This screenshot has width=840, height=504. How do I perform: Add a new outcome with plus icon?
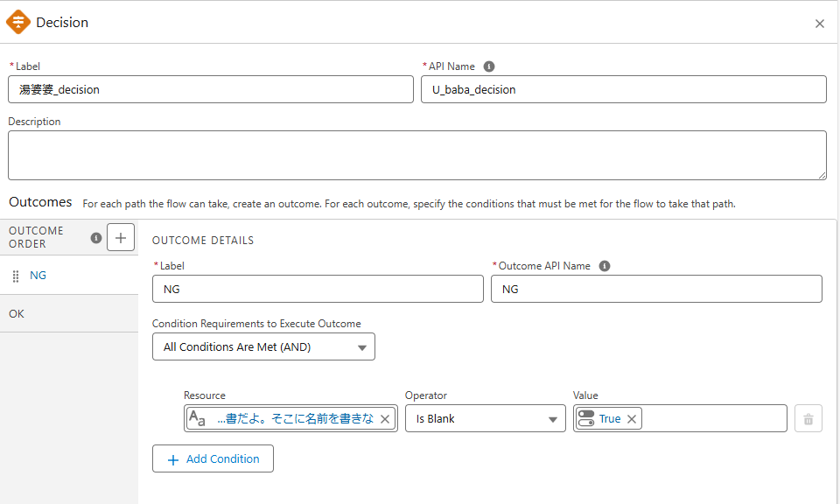[x=121, y=237]
